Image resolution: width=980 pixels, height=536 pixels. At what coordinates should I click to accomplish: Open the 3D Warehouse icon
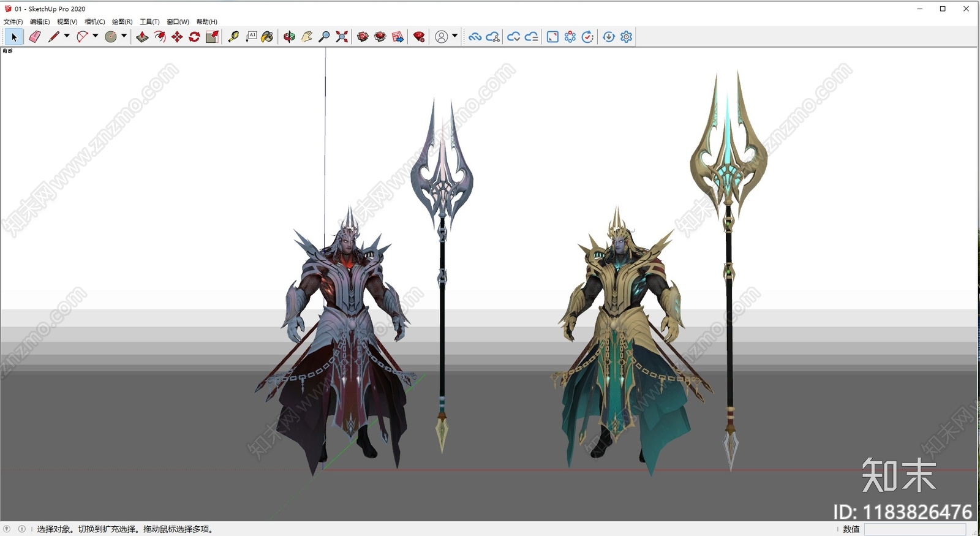(x=363, y=37)
